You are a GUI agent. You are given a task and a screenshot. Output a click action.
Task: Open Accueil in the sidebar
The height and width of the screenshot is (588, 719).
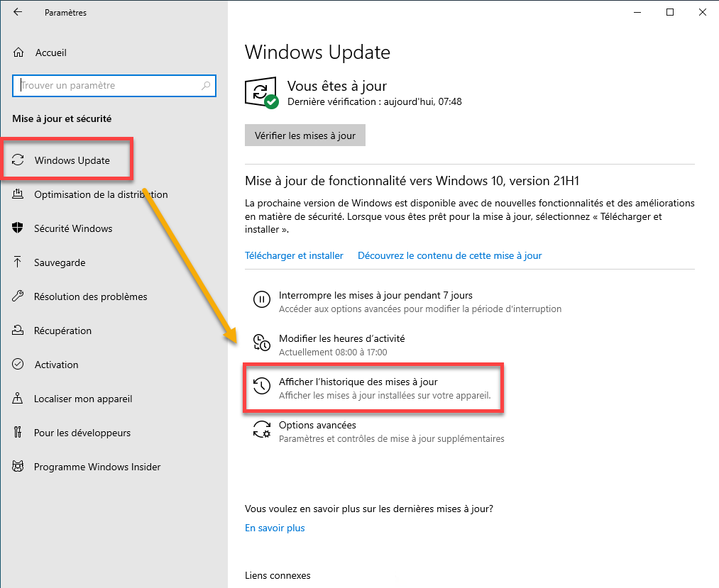51,52
